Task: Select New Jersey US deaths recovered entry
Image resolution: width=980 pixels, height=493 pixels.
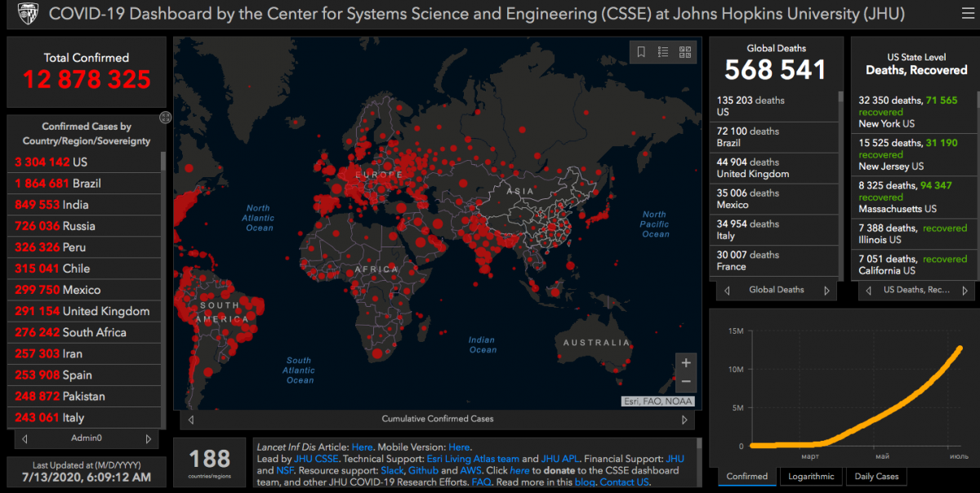Action: click(913, 155)
